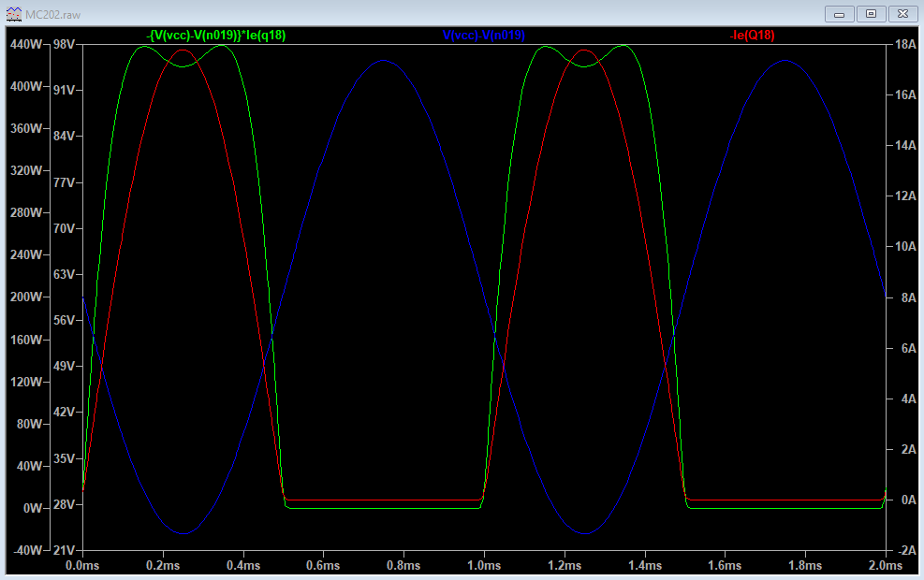This screenshot has height=580, width=924.
Task: Click the -40W power axis label
Action: coord(26,551)
